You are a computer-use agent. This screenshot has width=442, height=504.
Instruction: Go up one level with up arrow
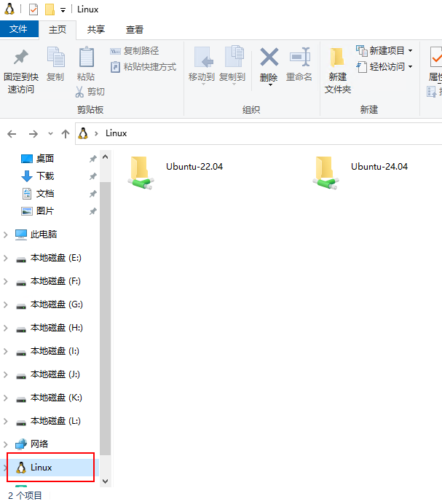[66, 134]
